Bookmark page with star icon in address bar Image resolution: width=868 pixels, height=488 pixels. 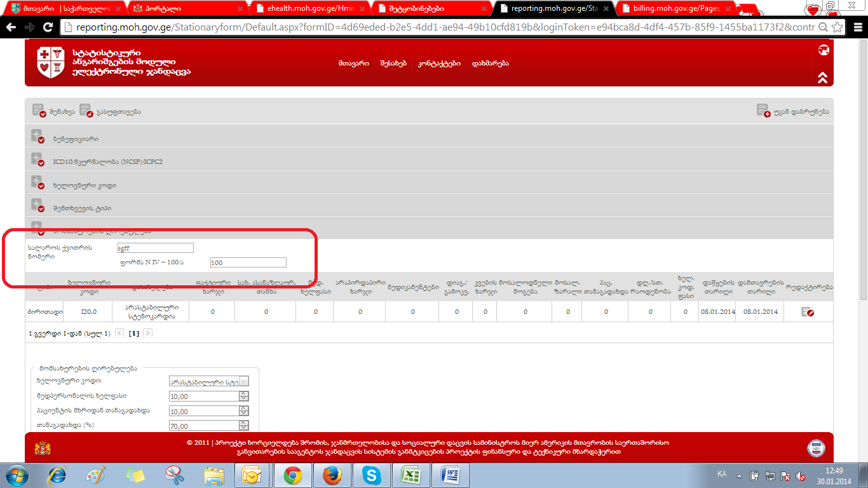837,28
